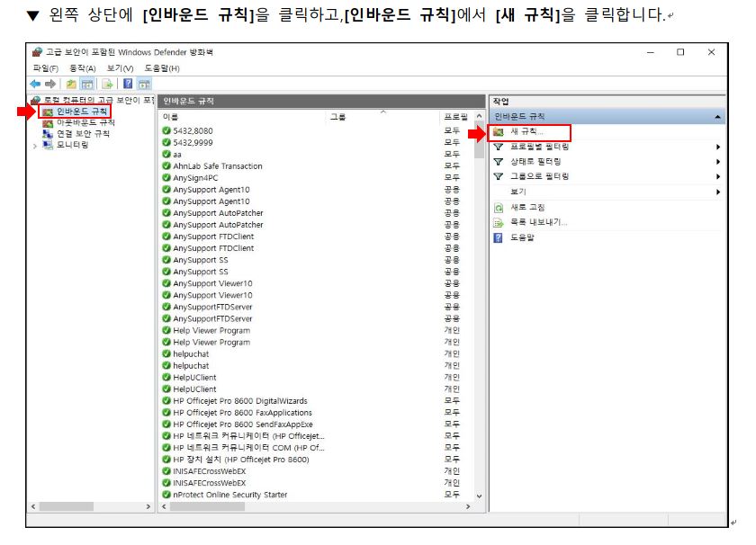The image size is (756, 545).
Task: Click green check icon of nProtect Online Security Starter
Action: (x=166, y=495)
